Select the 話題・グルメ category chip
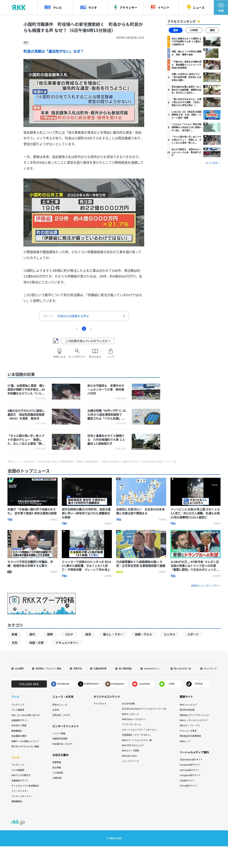 [x=143, y=634]
